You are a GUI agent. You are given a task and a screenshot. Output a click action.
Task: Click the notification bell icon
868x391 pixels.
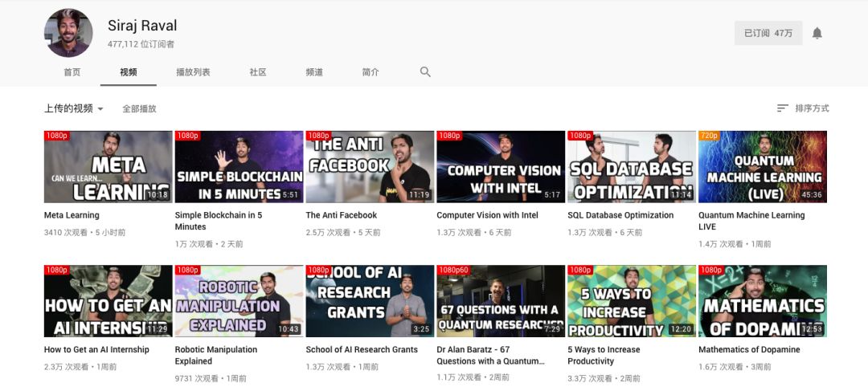pyautogui.click(x=817, y=33)
